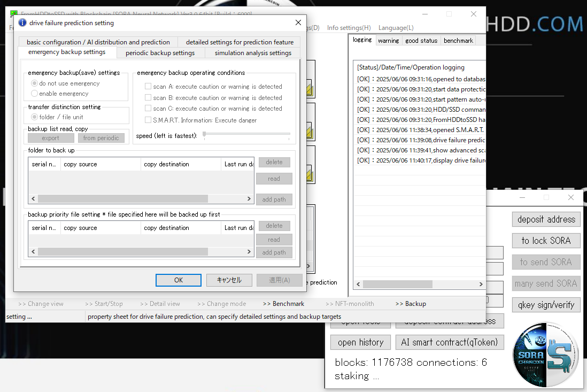Image resolution: width=587 pixels, height=392 pixels.
Task: Open Info settings(H) menu
Action: point(349,28)
